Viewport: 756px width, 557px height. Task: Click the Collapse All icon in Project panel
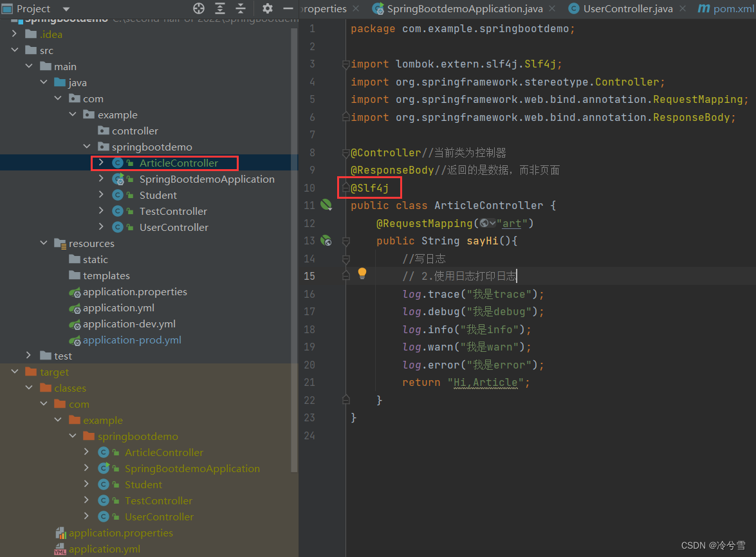pos(241,8)
